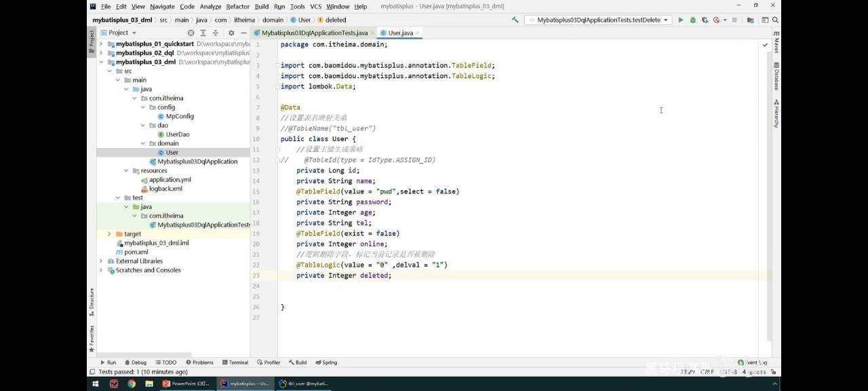This screenshot has height=391, width=868.
Task: Open the Spring tool window
Action: (326, 362)
